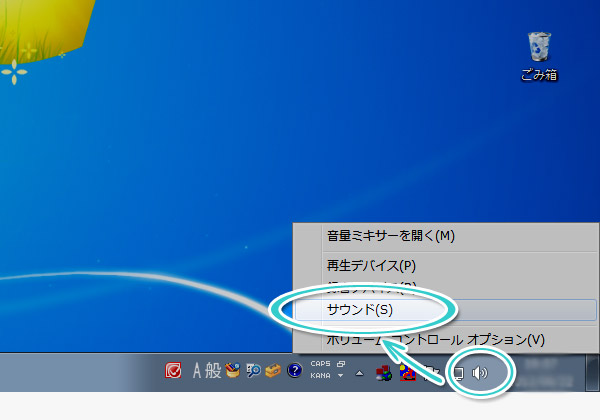
Task: Click the IME conversion mode '般' indicator
Action: click(x=213, y=371)
